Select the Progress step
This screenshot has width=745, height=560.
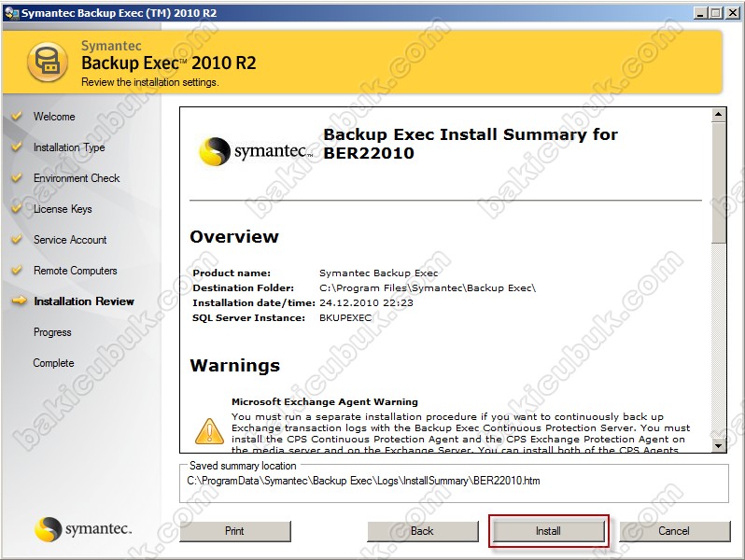pos(52,332)
